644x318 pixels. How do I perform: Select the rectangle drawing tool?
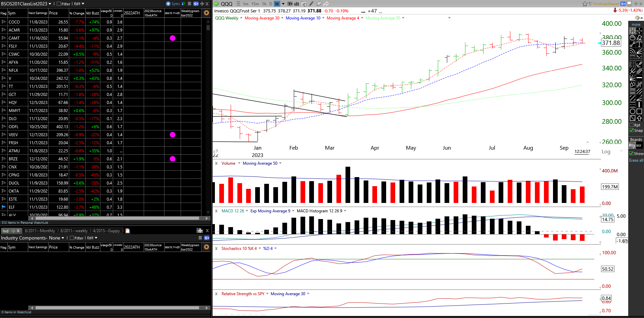pyautogui.click(x=639, y=111)
